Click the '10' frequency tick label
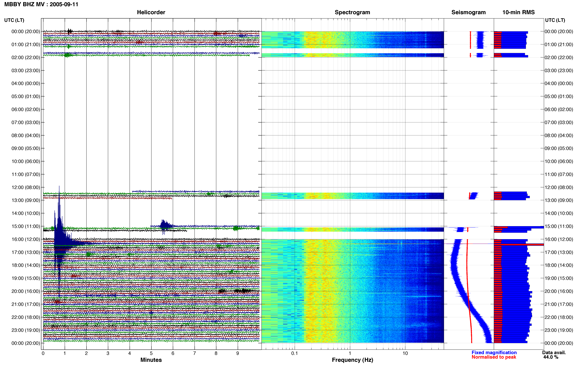The height and width of the screenshot is (368, 588). coord(405,353)
